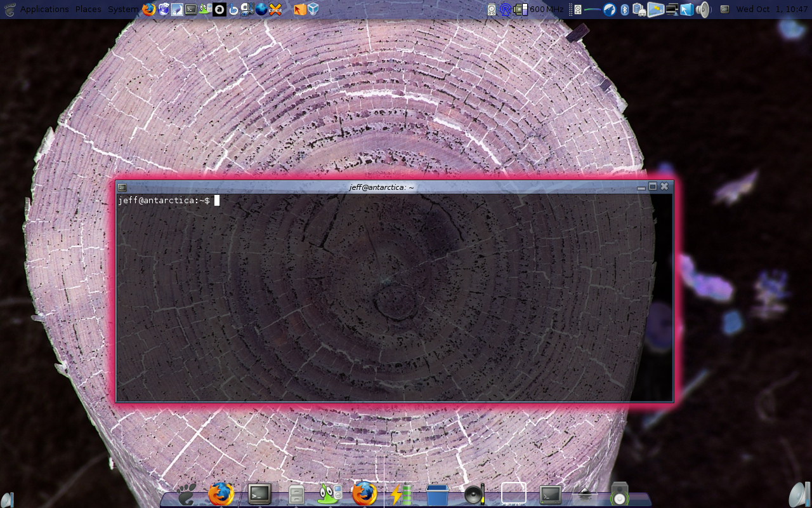Open the blue trash bin in dock
This screenshot has height=508, width=812.
click(437, 494)
